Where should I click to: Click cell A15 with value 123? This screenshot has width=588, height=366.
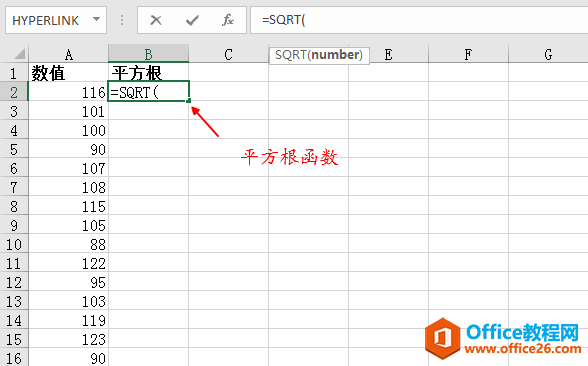68,339
